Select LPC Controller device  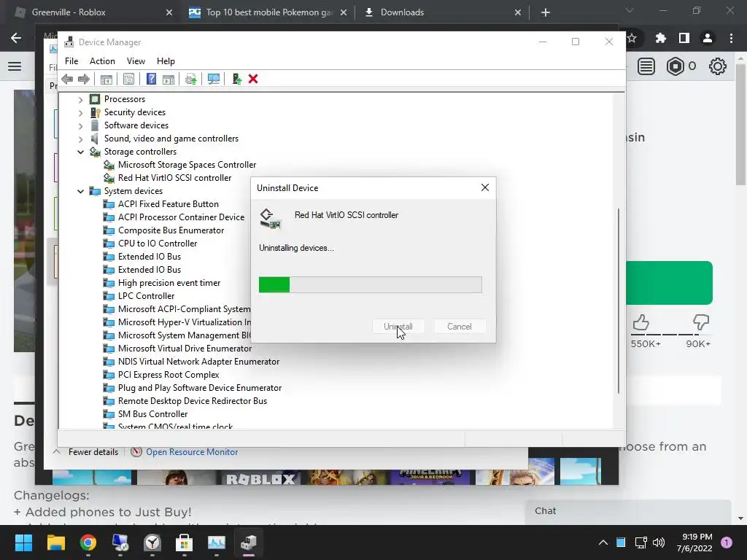click(146, 296)
